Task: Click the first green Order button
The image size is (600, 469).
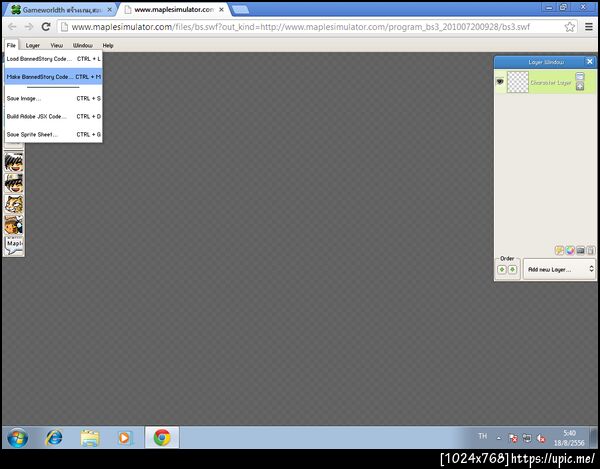Action: 502,270
